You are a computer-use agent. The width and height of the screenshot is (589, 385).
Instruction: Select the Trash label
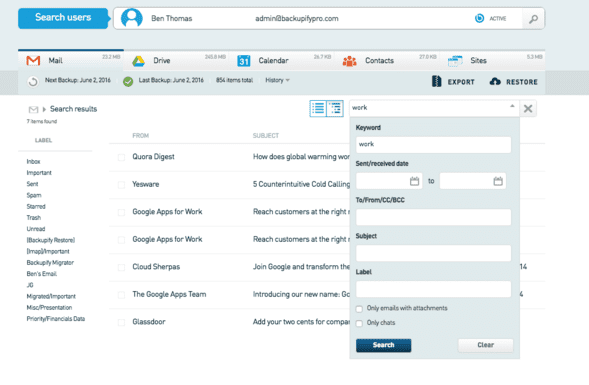(34, 218)
